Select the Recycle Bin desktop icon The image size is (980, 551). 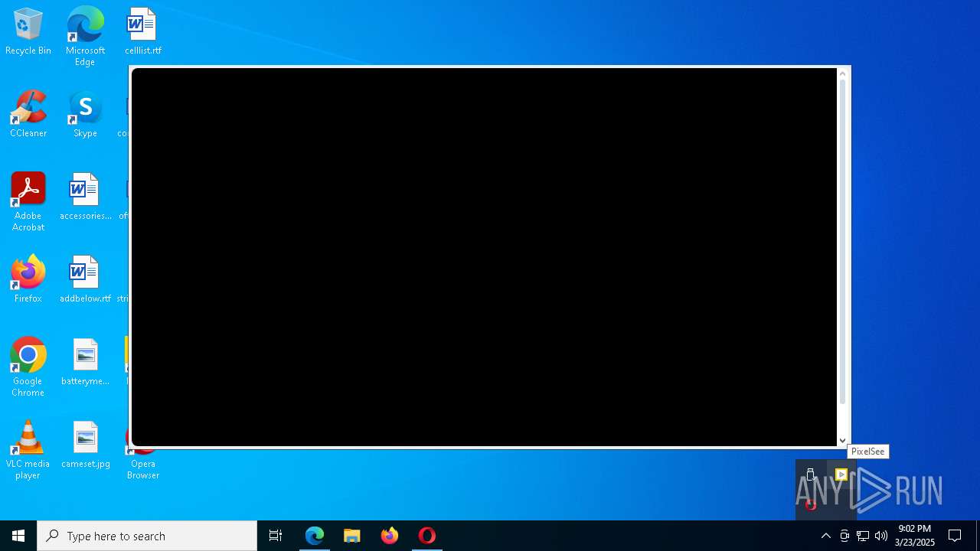(28, 32)
